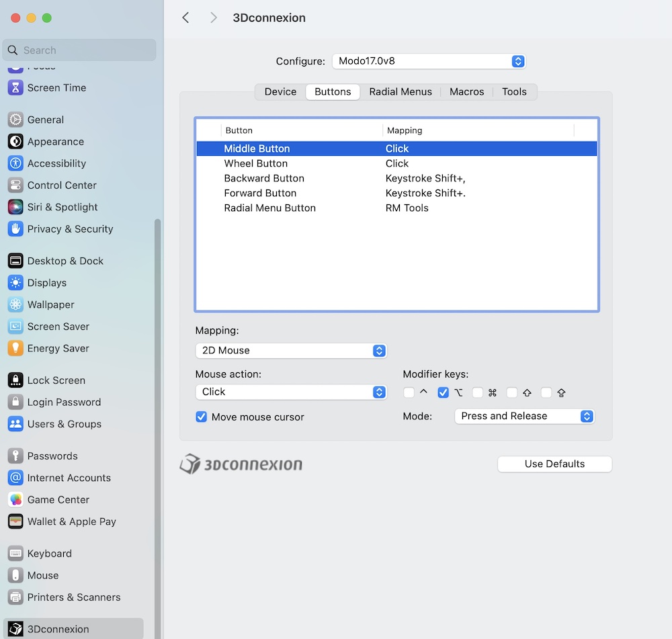Go forward with the right chevron
Screen dimensions: 672x639
[x=214, y=17]
